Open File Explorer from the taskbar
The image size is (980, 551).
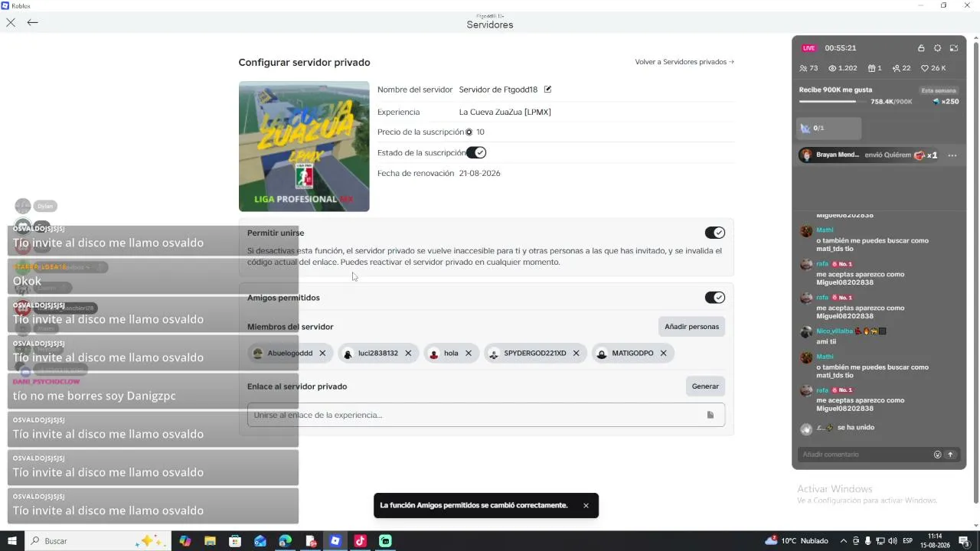(210, 541)
